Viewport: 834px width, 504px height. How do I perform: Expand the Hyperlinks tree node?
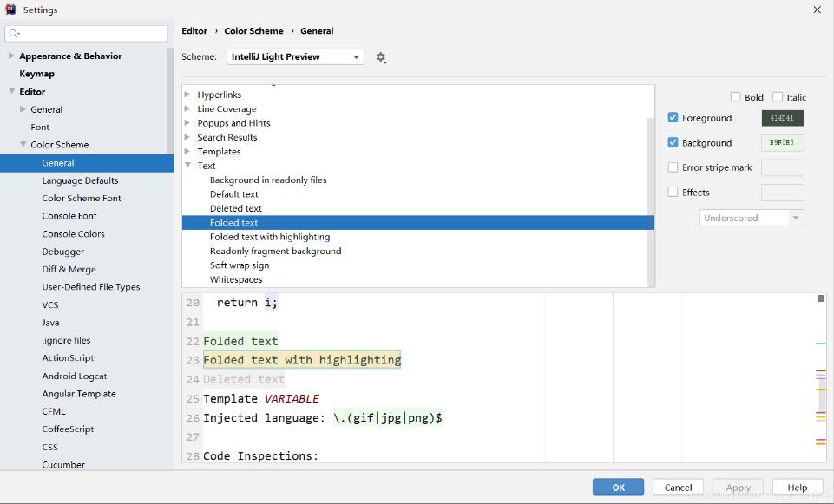click(x=187, y=95)
